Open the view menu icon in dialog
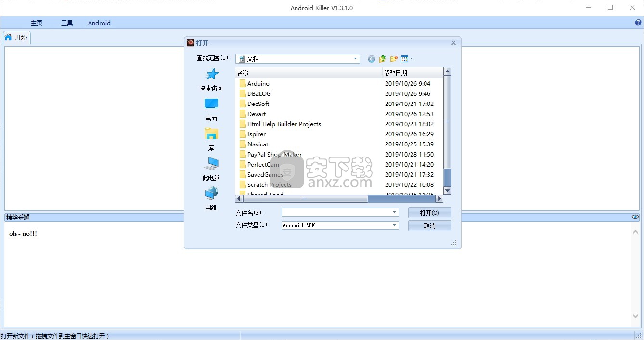 tap(407, 59)
